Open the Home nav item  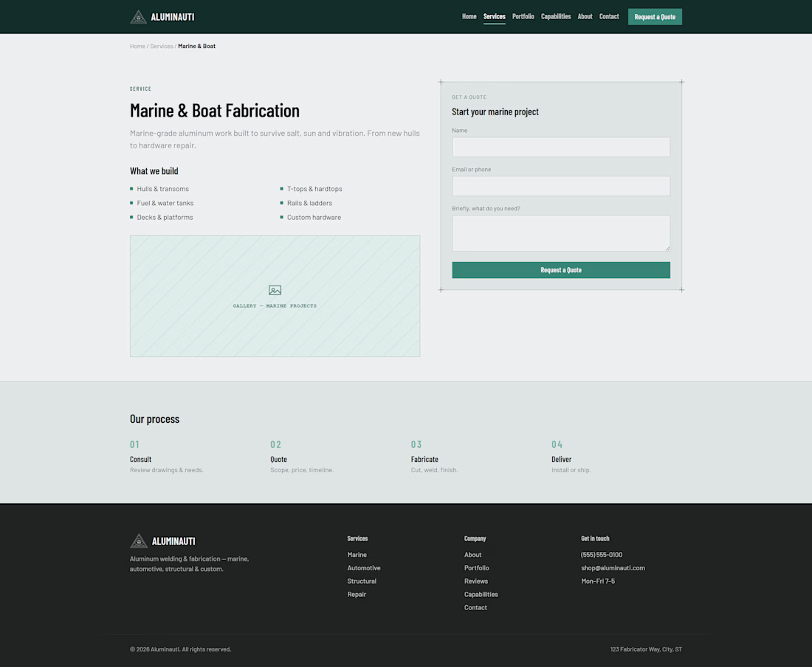tap(469, 16)
